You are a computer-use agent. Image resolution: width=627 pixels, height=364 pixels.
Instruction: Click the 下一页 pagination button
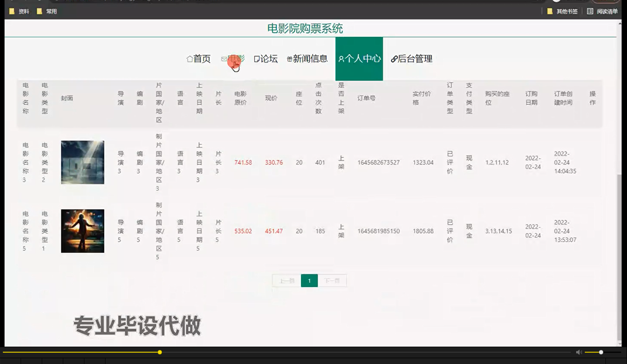pos(332,280)
